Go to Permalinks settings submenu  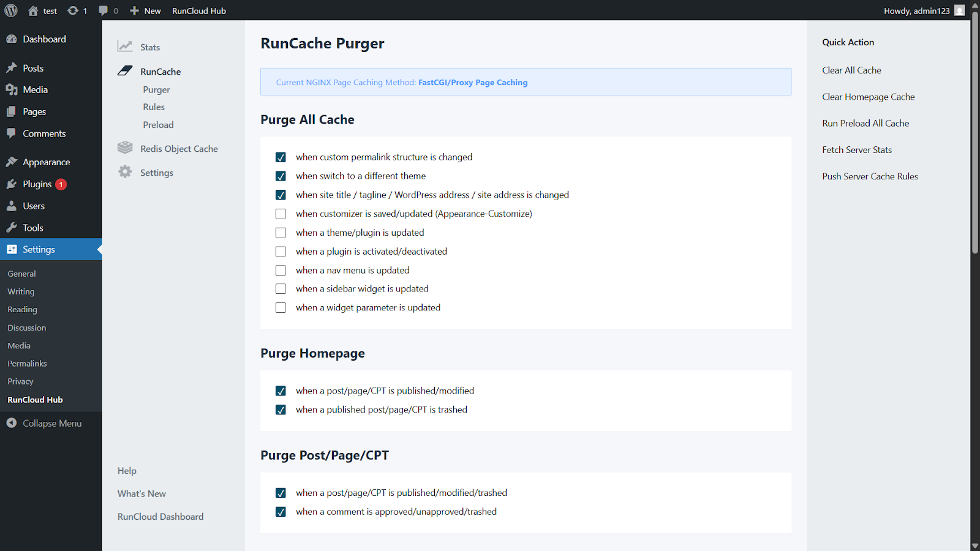point(27,364)
